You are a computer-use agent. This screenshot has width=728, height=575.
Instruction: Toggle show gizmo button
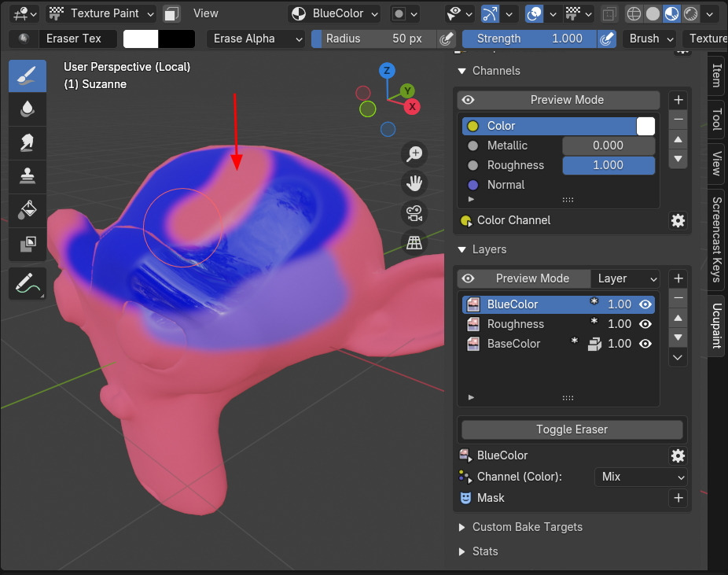coord(489,13)
